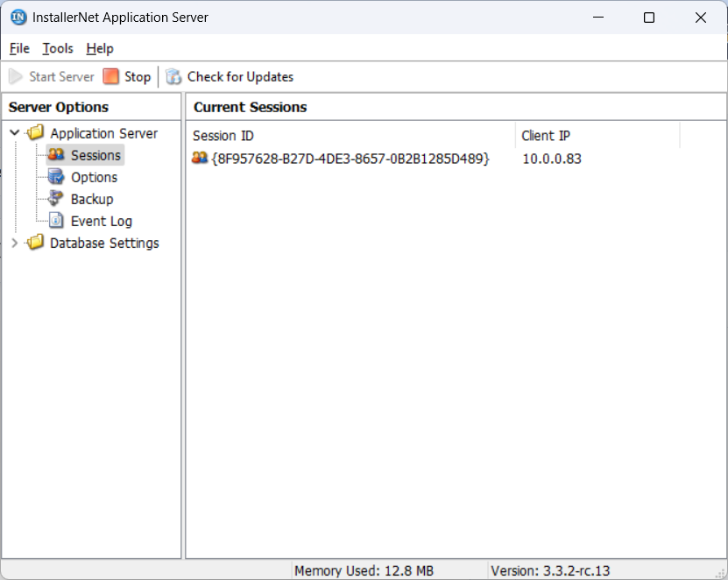This screenshot has width=728, height=580.
Task: Close the InstallerNet Application Server window
Action: click(701, 18)
